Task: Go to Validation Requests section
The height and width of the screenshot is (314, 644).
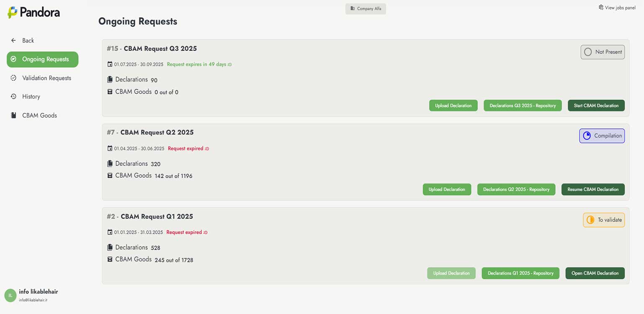Action: tap(46, 78)
